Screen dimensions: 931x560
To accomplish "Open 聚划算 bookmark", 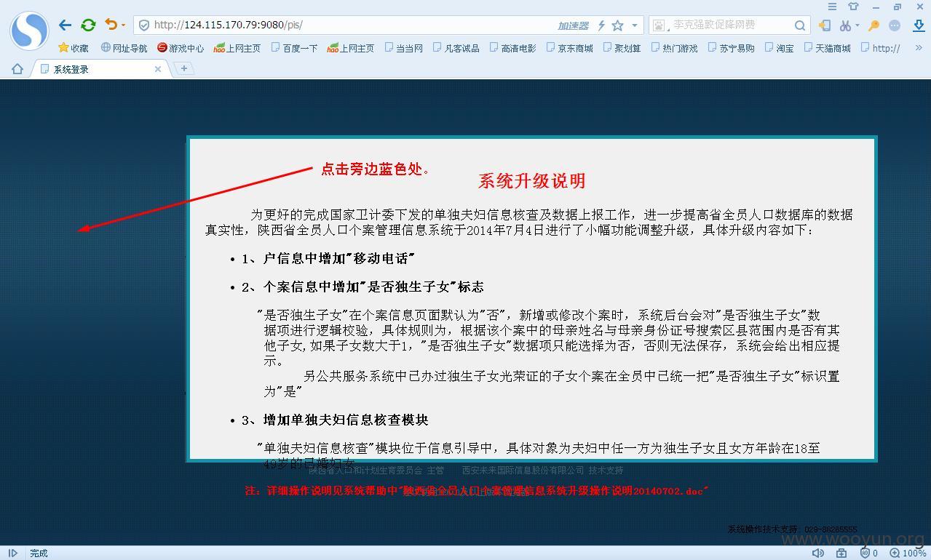I will [622, 48].
